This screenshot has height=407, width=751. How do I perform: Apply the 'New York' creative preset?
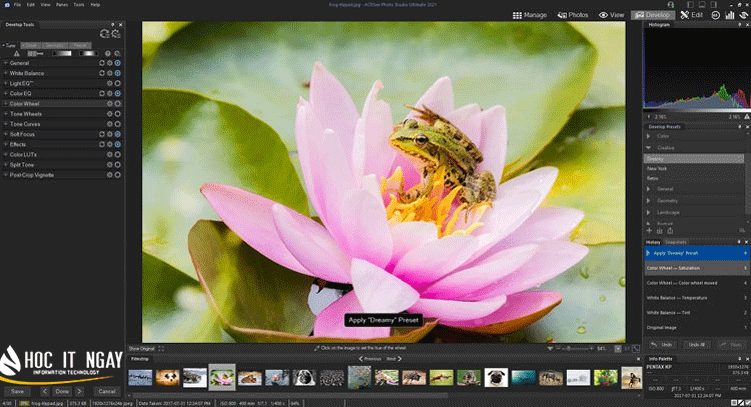coord(657,169)
